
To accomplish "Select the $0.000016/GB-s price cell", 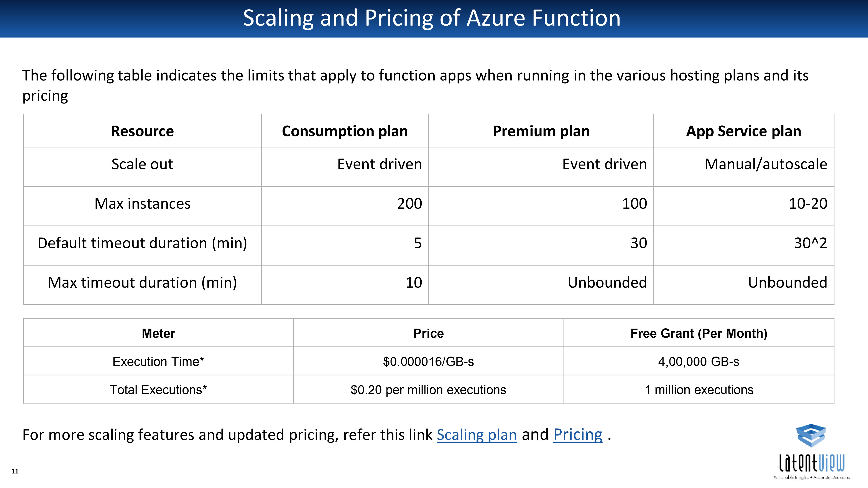I will 428,361.
